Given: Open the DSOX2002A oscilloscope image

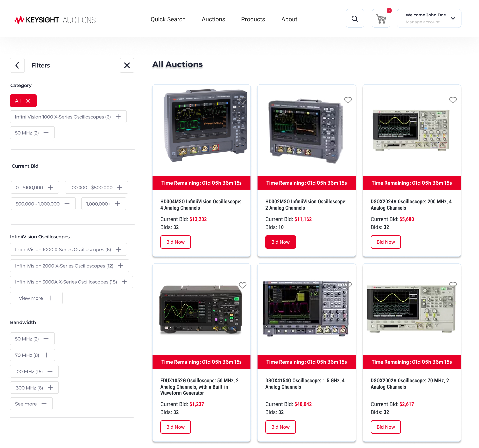Looking at the screenshot, I should (411, 309).
